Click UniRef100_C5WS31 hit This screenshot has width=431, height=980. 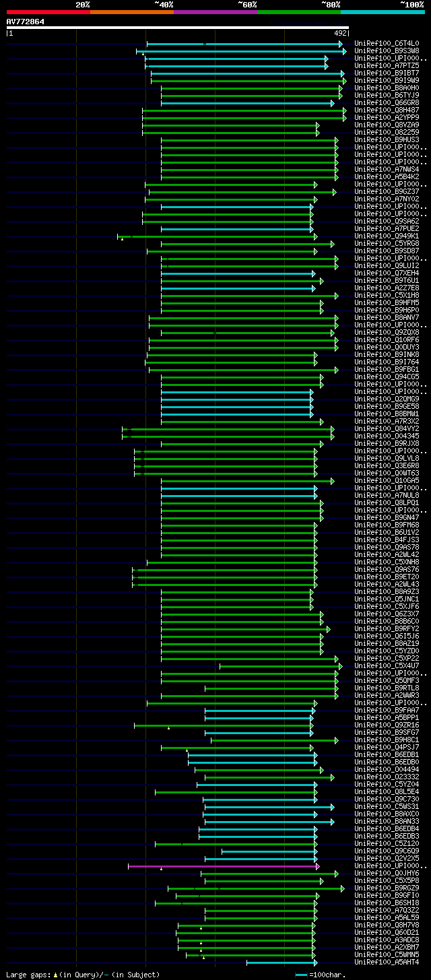point(387,806)
